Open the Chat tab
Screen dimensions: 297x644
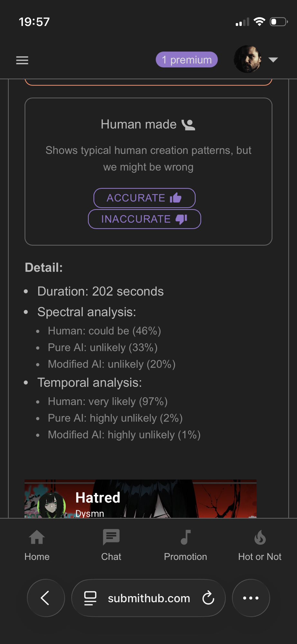tap(111, 545)
